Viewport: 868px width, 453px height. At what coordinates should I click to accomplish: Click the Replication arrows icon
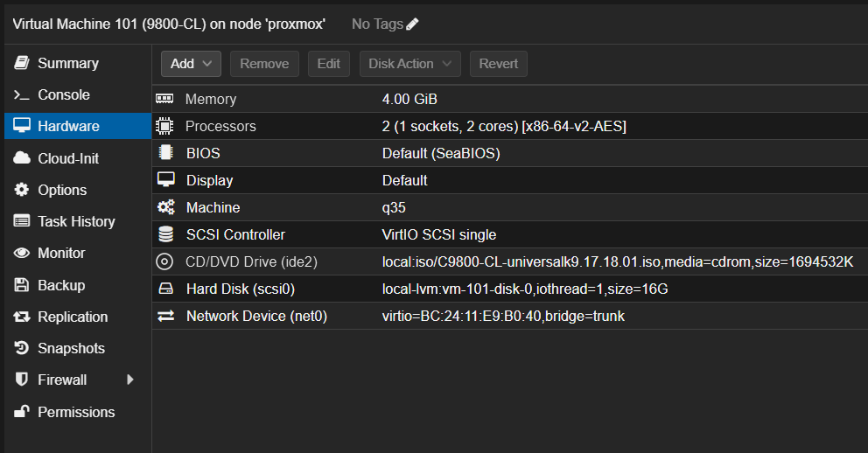tap(22, 317)
